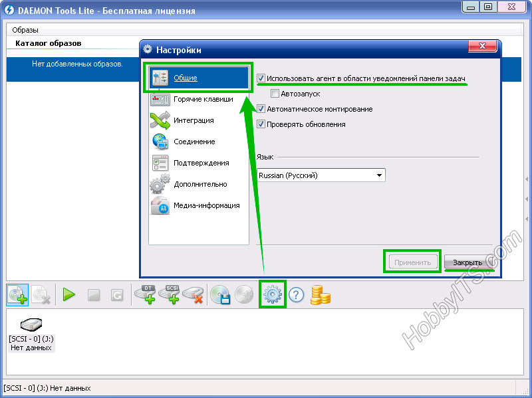Open the Соединение settings section
Image resolution: width=532 pixels, height=398 pixels.
pyautogui.click(x=199, y=142)
